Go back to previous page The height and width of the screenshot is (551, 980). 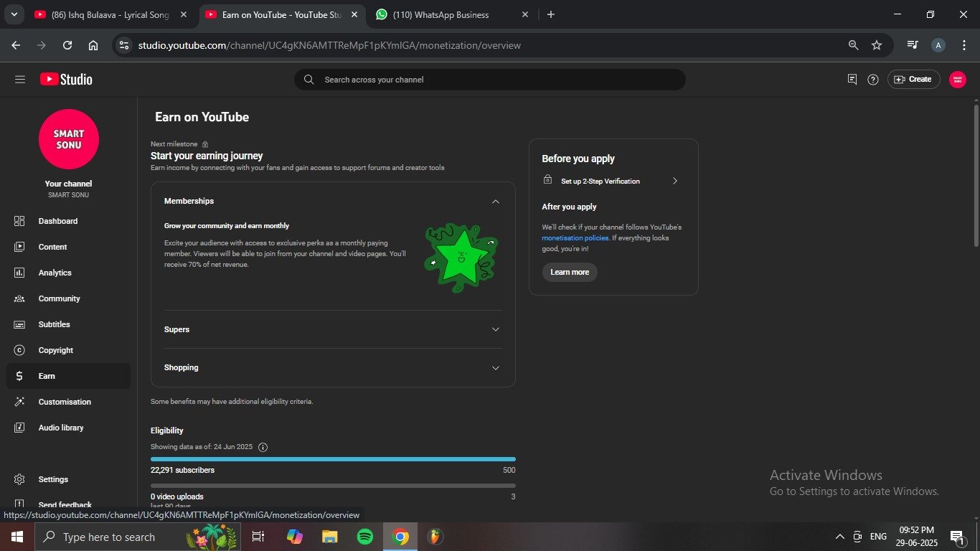16,45
